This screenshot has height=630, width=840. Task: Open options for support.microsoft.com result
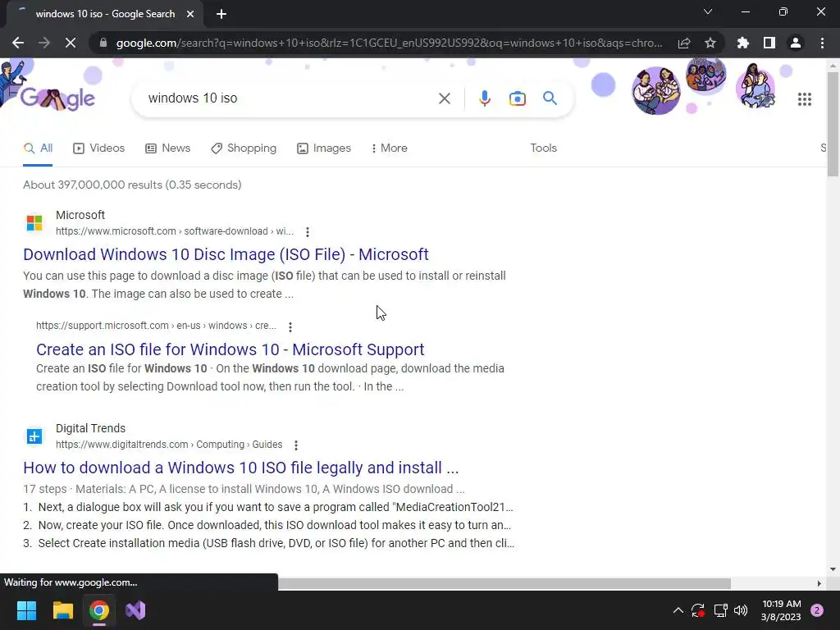pyautogui.click(x=290, y=326)
